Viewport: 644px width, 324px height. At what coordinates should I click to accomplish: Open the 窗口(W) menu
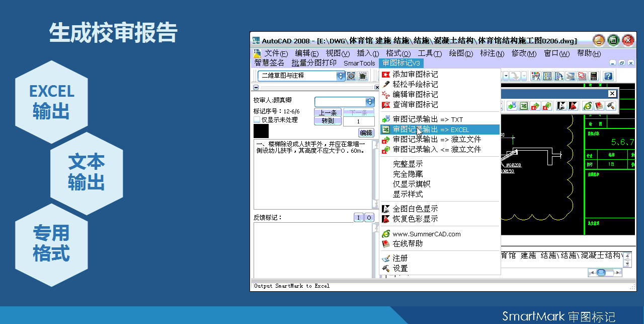(556, 53)
